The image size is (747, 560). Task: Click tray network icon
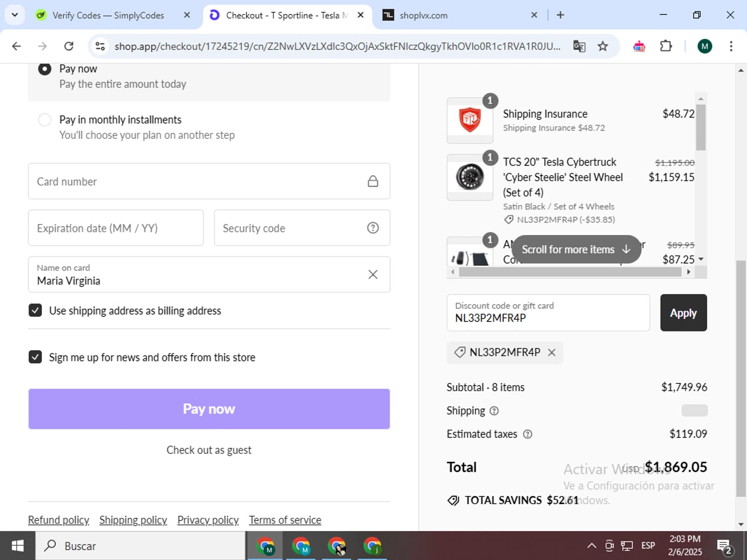point(627,546)
